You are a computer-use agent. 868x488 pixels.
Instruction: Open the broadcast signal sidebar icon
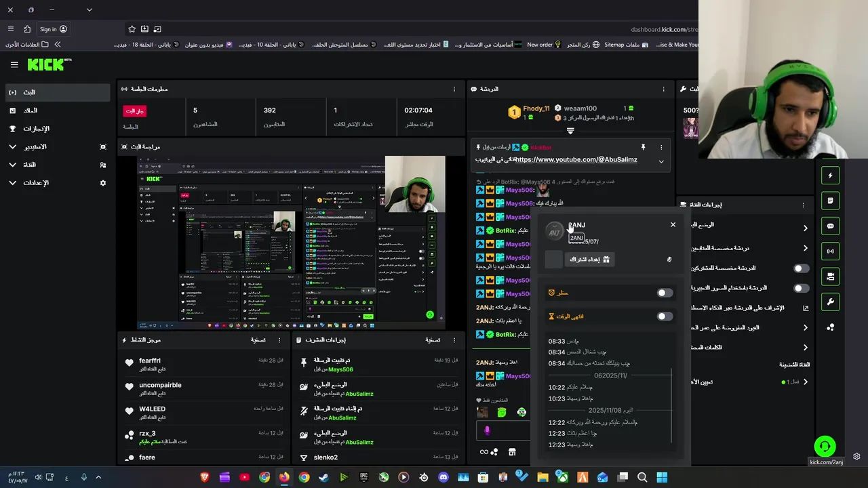pos(830,251)
